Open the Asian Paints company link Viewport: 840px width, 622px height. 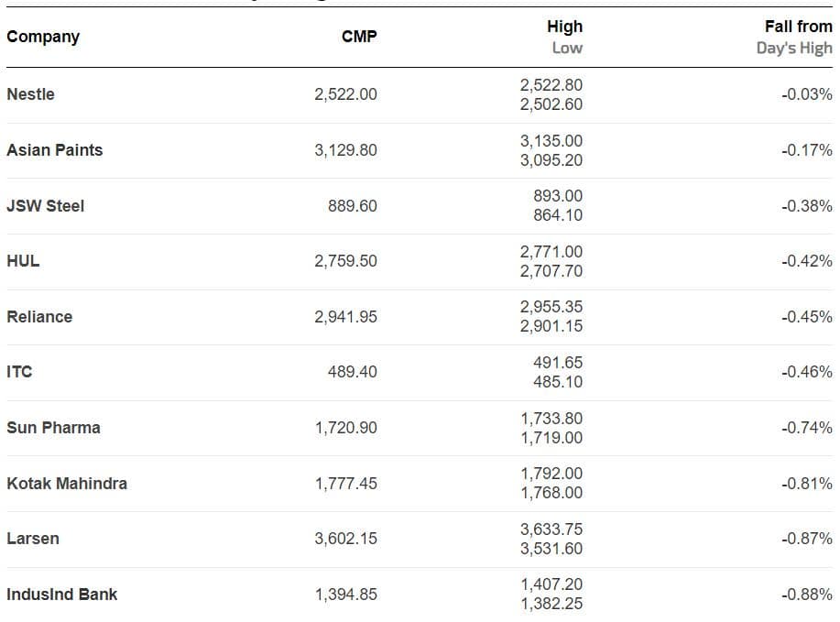click(x=55, y=150)
